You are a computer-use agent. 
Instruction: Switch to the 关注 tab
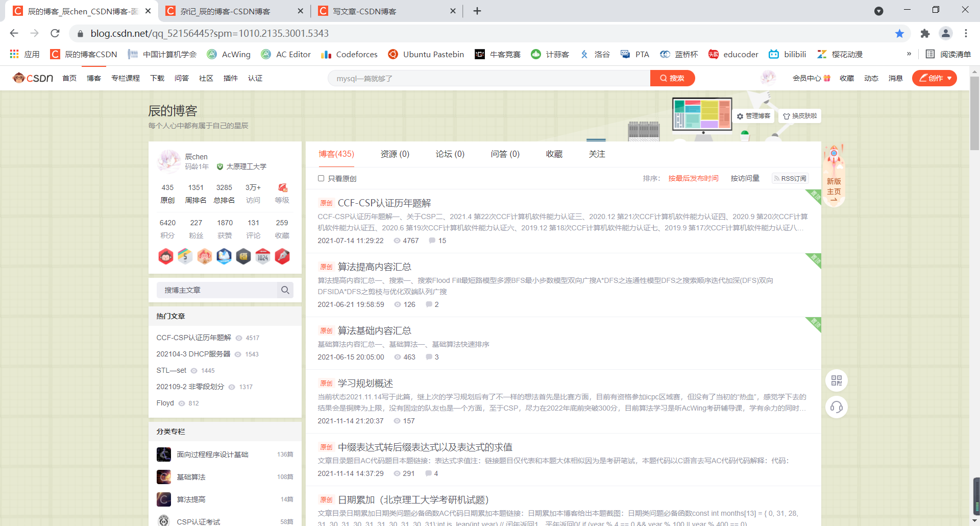click(597, 154)
